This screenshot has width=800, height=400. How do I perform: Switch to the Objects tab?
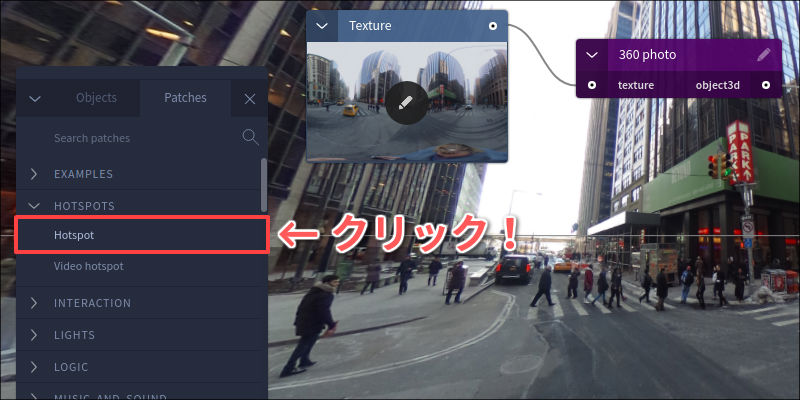coord(96,98)
